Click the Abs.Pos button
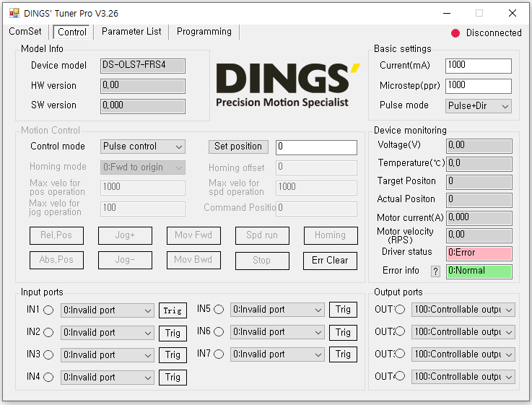Viewport: 532px width, 405px height. click(56, 260)
